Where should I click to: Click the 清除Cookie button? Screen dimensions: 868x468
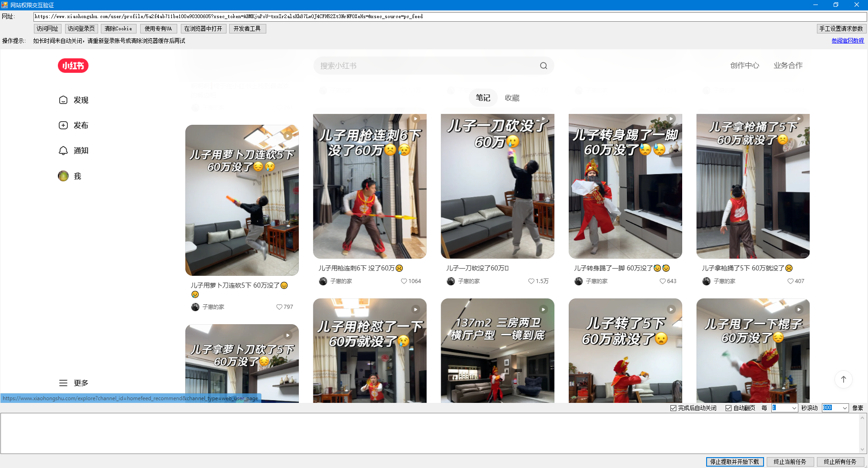118,28
